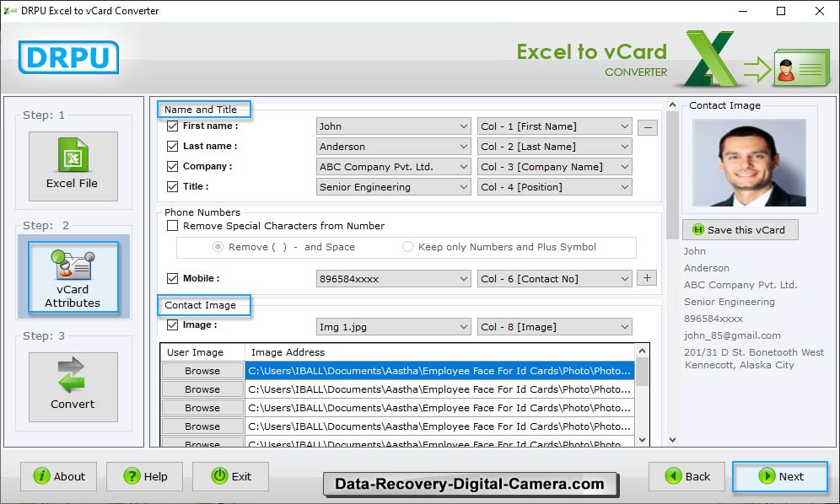840x504 pixels.
Task: Select Remove ( ) - and Space radio
Action: pos(218,246)
